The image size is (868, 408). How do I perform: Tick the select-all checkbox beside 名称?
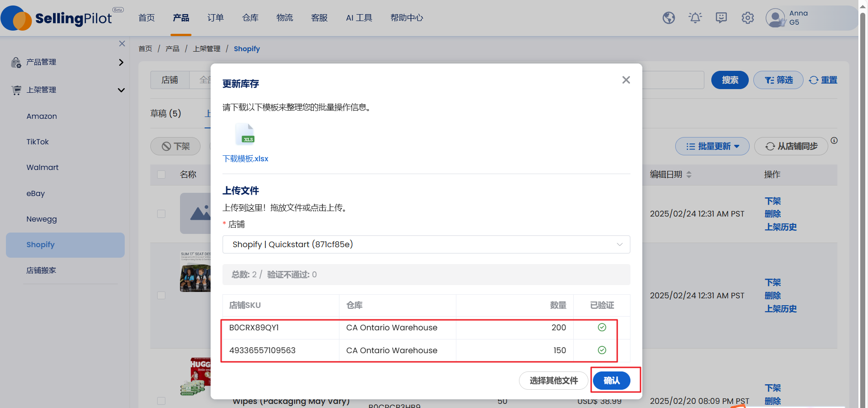pos(161,175)
